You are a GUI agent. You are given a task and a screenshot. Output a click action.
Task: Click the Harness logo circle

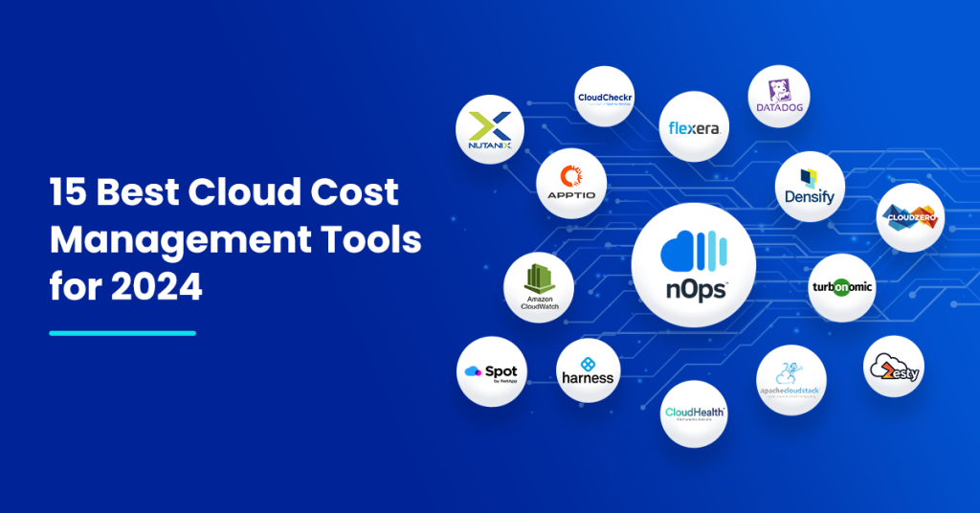[x=589, y=370]
